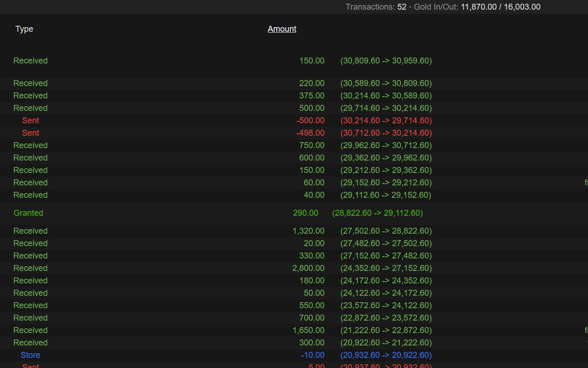Screen dimensions: 588x368
Task: Select the Store label in blue
Action: [30, 355]
